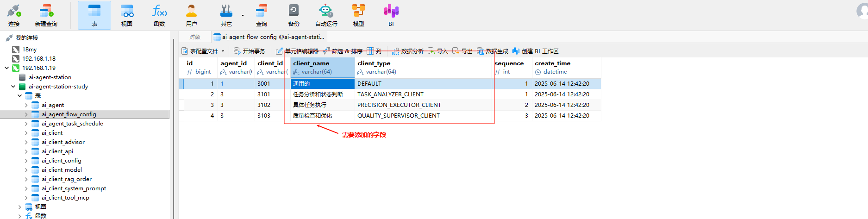This screenshot has width=868, height=219.
Task: Switch to the Objects (对象) tab
Action: (195, 37)
